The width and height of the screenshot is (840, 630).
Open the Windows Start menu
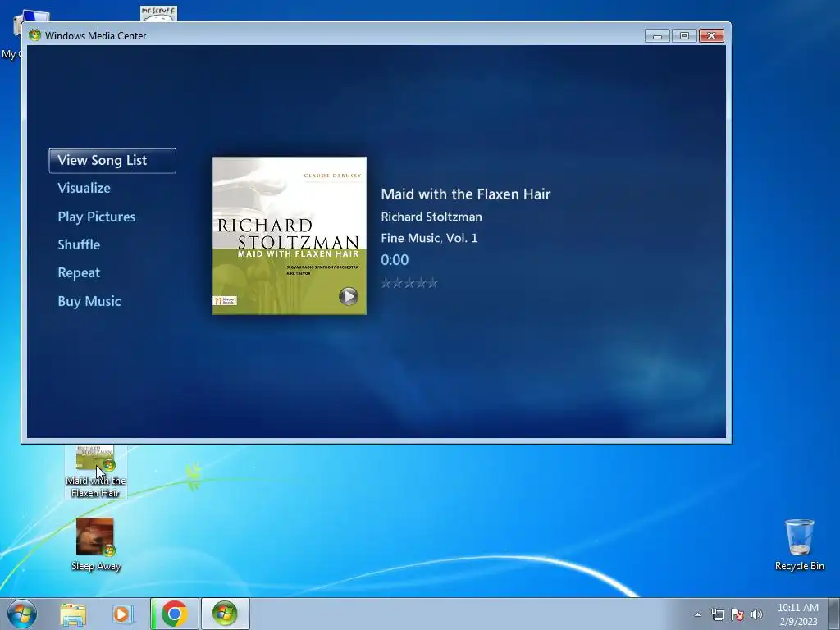coord(22,614)
